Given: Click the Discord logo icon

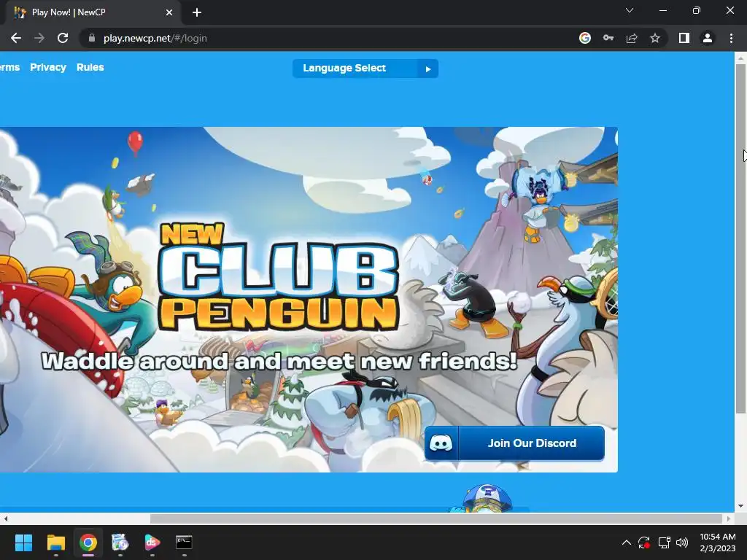Looking at the screenshot, I should [x=441, y=443].
